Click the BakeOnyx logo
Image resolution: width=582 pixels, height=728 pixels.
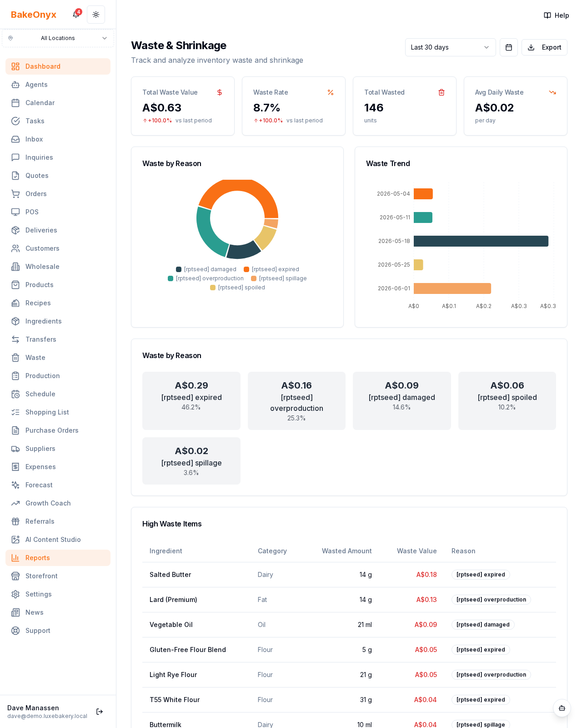(x=34, y=15)
